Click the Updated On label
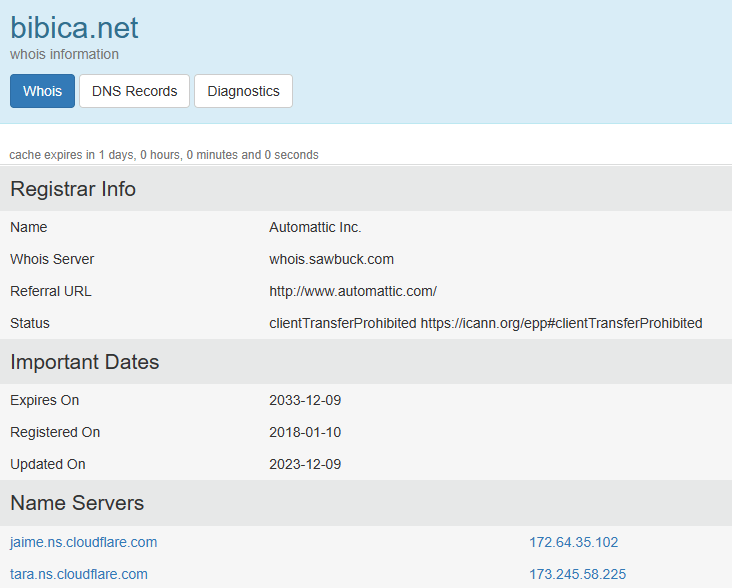This screenshot has width=732, height=588. [48, 464]
